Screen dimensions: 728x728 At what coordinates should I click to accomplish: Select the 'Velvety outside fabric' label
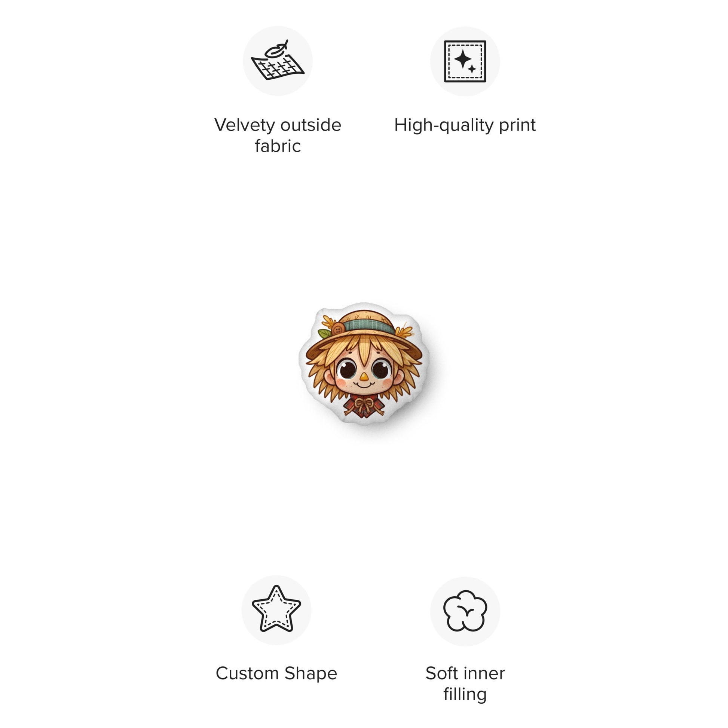tap(278, 135)
